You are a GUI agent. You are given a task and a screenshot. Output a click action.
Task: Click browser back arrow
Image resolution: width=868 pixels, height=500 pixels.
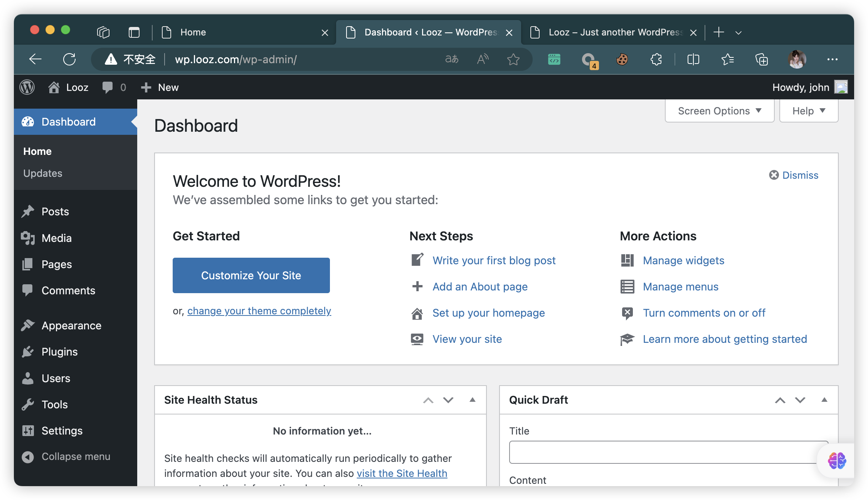(x=35, y=59)
